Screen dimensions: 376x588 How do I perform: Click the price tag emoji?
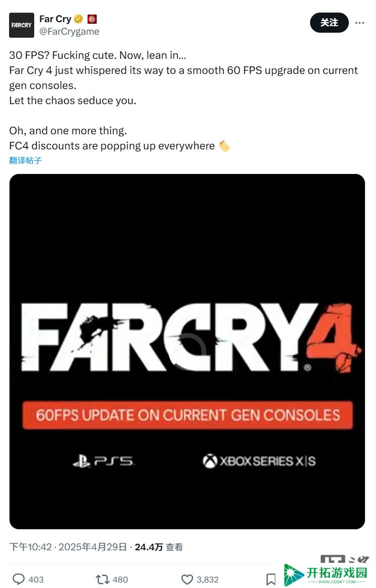(x=224, y=146)
